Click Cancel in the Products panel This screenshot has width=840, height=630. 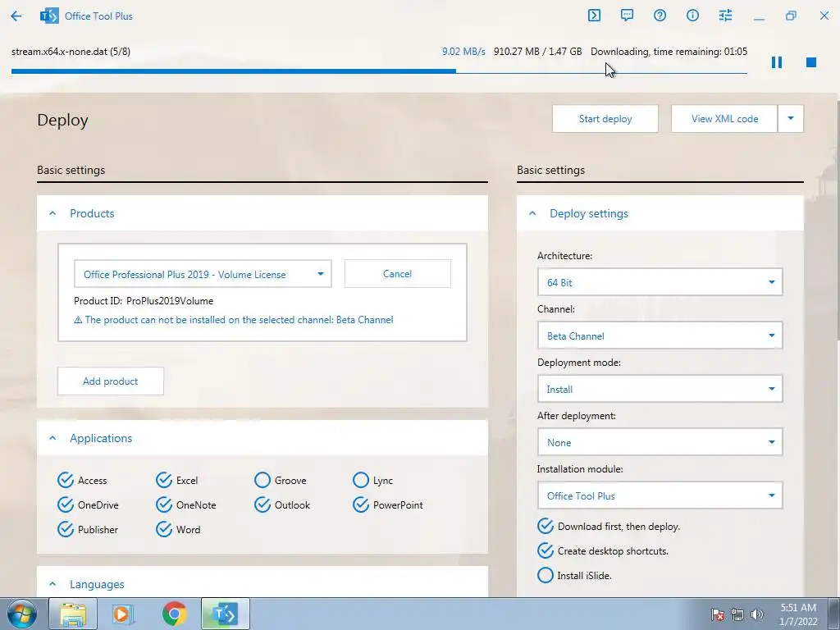point(398,274)
